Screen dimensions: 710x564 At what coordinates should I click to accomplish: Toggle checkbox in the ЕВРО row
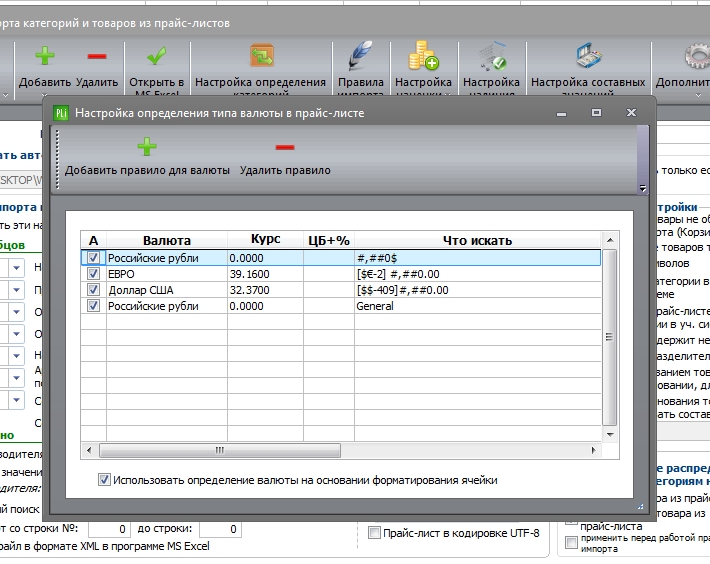93,274
